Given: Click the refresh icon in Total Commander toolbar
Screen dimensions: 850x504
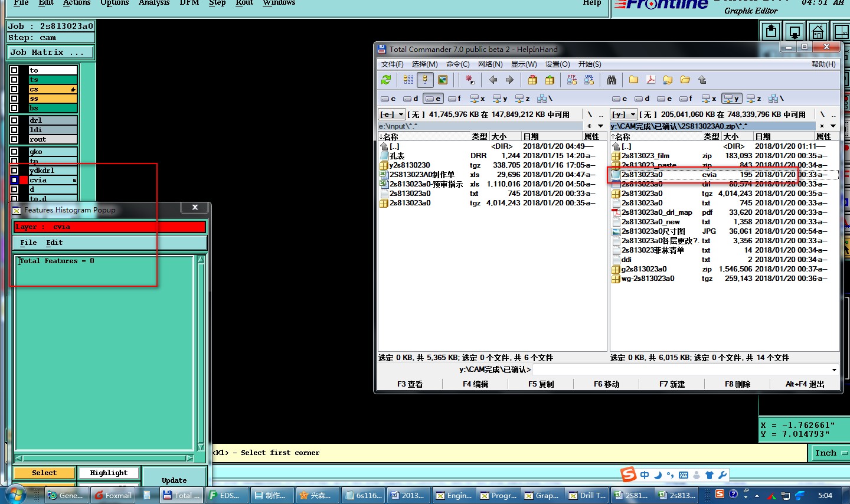Looking at the screenshot, I should (x=386, y=80).
